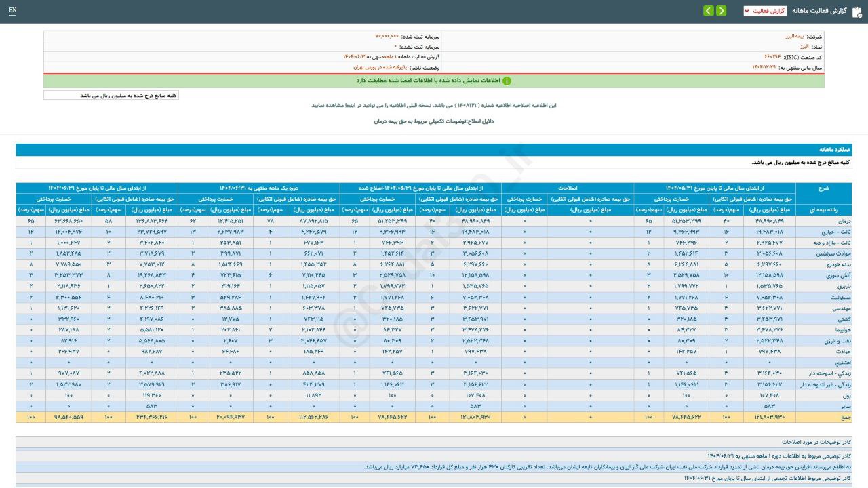This screenshot has height=488, width=868.
Task: Click the green info icon in banner
Action: click(x=507, y=81)
